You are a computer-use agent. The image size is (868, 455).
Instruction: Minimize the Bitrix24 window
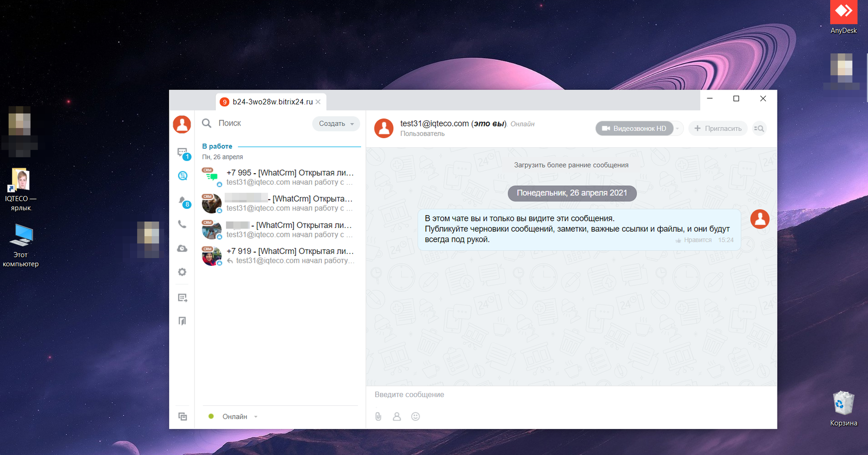[710, 98]
